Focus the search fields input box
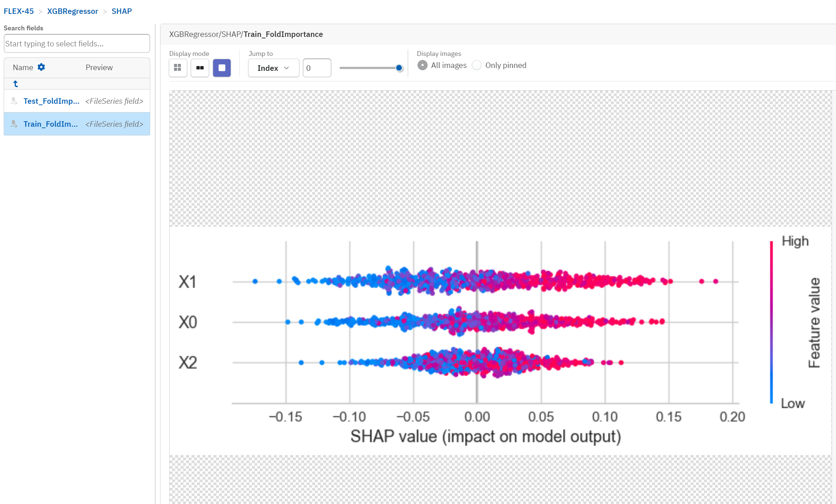The height and width of the screenshot is (504, 836). click(x=77, y=44)
